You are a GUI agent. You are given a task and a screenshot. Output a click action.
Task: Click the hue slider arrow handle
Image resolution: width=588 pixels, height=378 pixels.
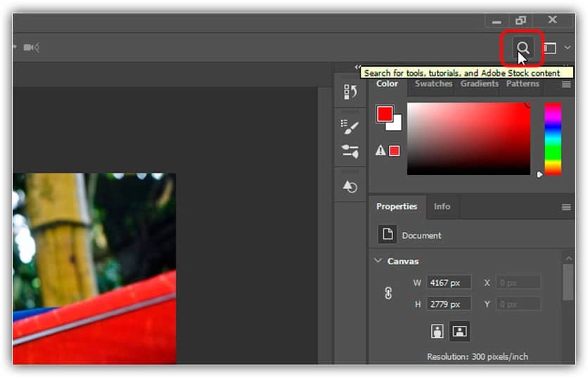(539, 174)
